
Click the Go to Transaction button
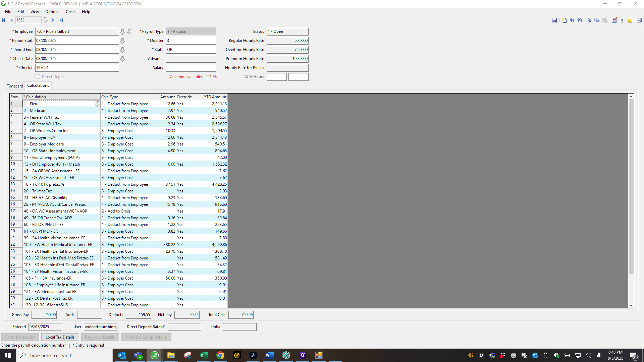20,337
